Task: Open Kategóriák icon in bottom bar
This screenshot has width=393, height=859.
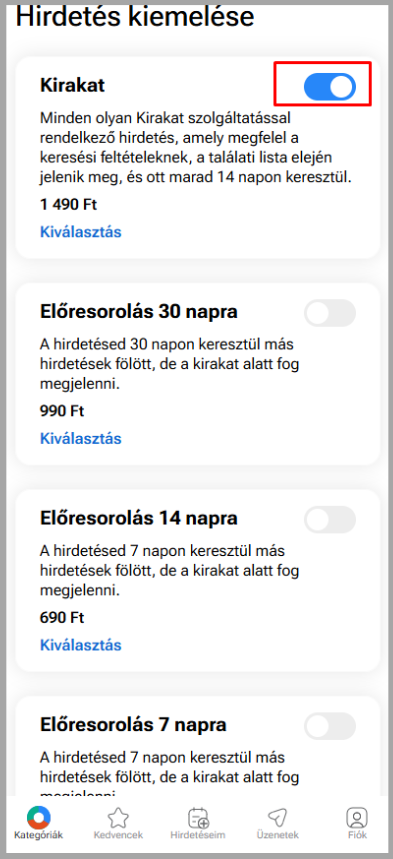Action: (38, 818)
